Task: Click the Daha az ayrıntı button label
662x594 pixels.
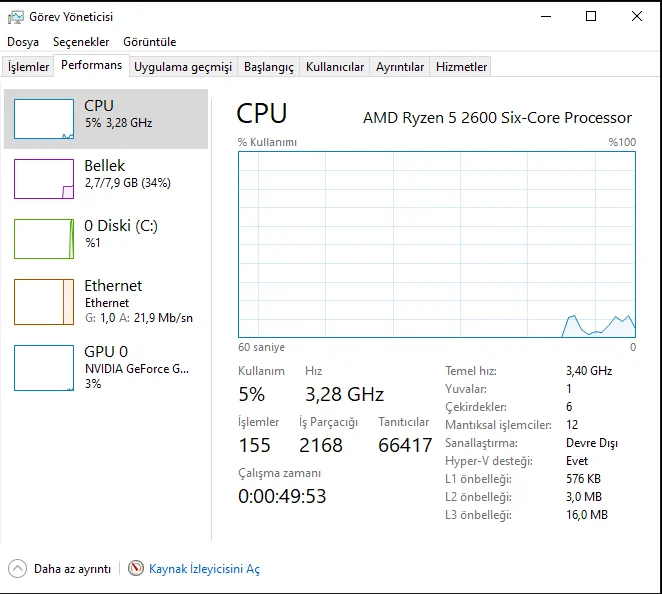Action: [x=72, y=569]
